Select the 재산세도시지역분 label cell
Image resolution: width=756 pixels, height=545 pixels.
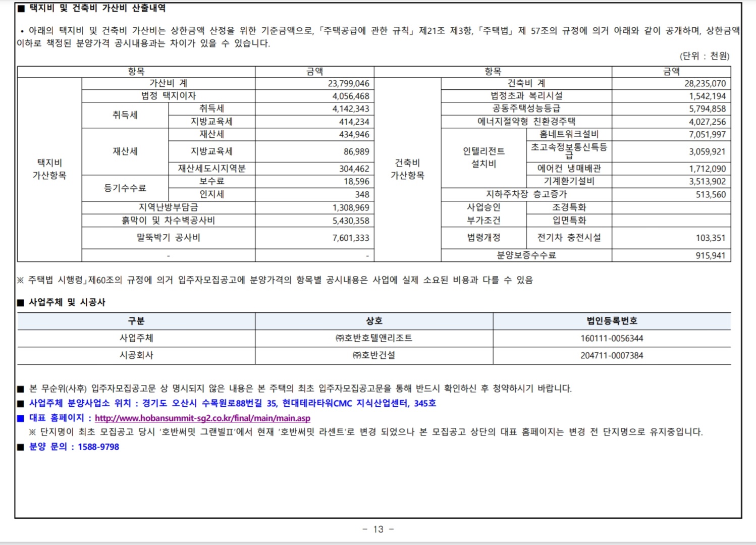coord(211,169)
